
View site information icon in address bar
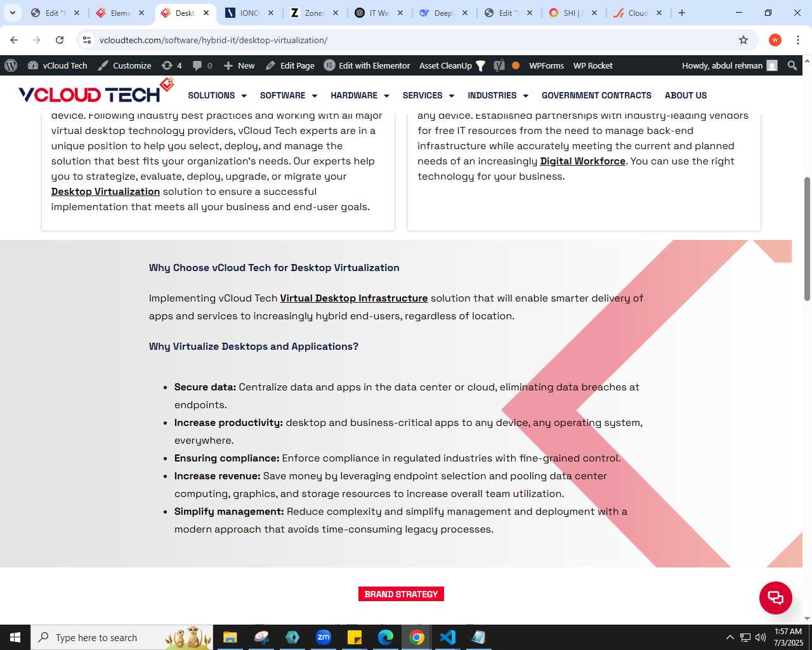pos(87,40)
